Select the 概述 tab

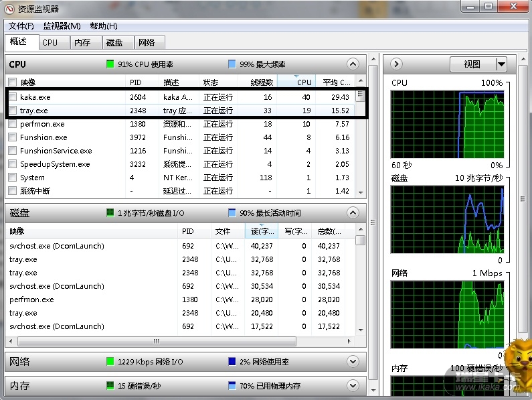21,42
